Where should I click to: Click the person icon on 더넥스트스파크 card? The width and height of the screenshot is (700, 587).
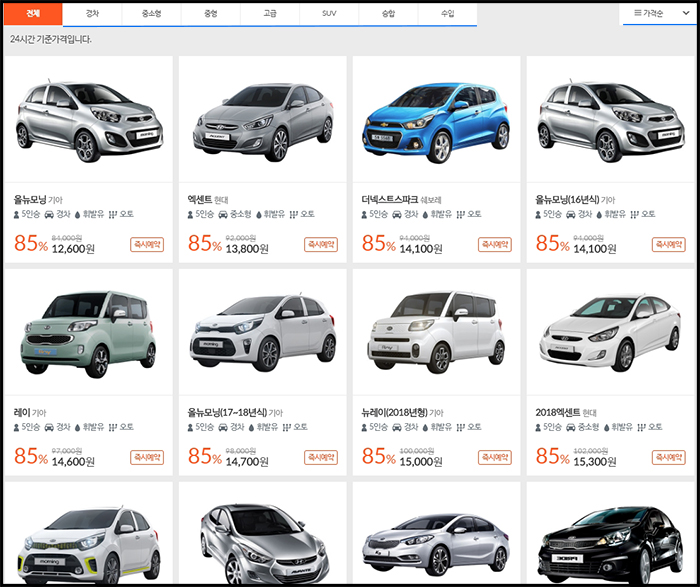point(364,215)
